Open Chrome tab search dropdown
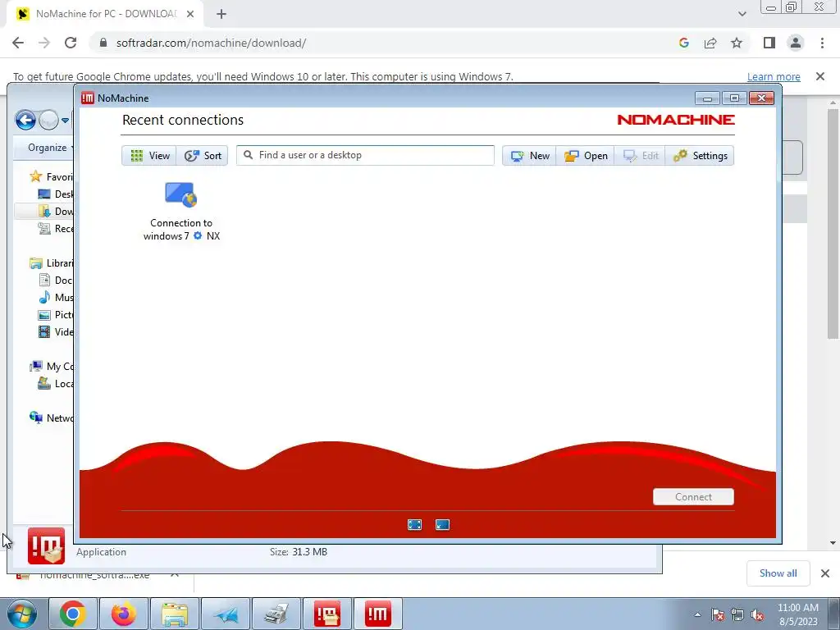The height and width of the screenshot is (630, 840). (x=742, y=14)
